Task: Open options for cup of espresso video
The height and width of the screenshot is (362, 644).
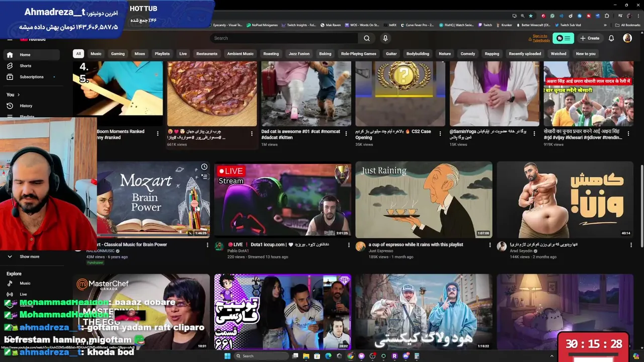Action: pos(490,245)
